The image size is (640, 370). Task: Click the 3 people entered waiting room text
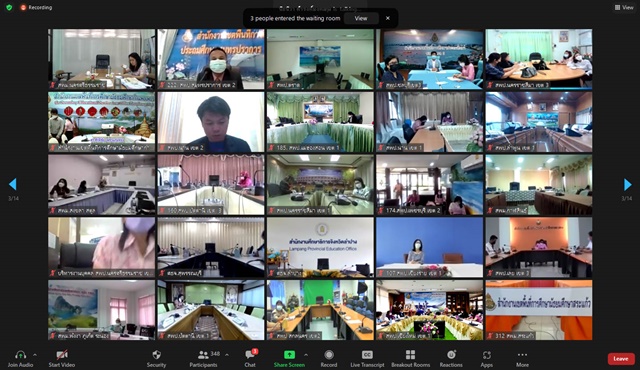point(295,18)
